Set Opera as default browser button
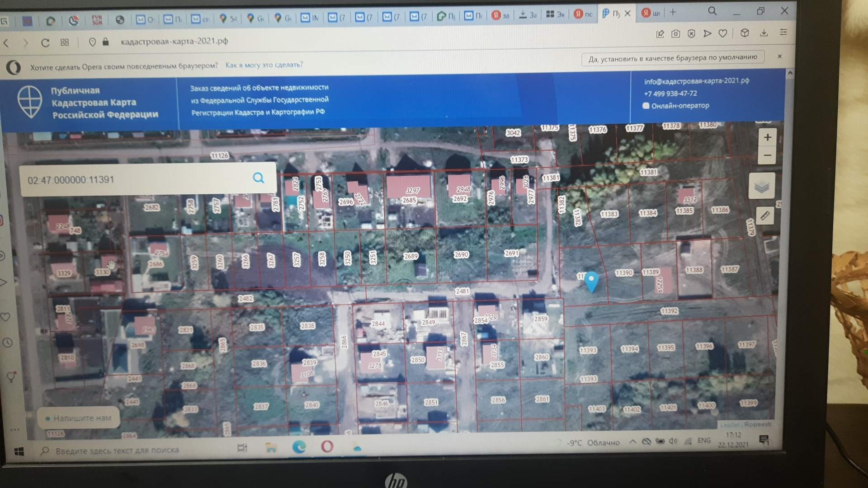868x488 pixels. tap(672, 58)
